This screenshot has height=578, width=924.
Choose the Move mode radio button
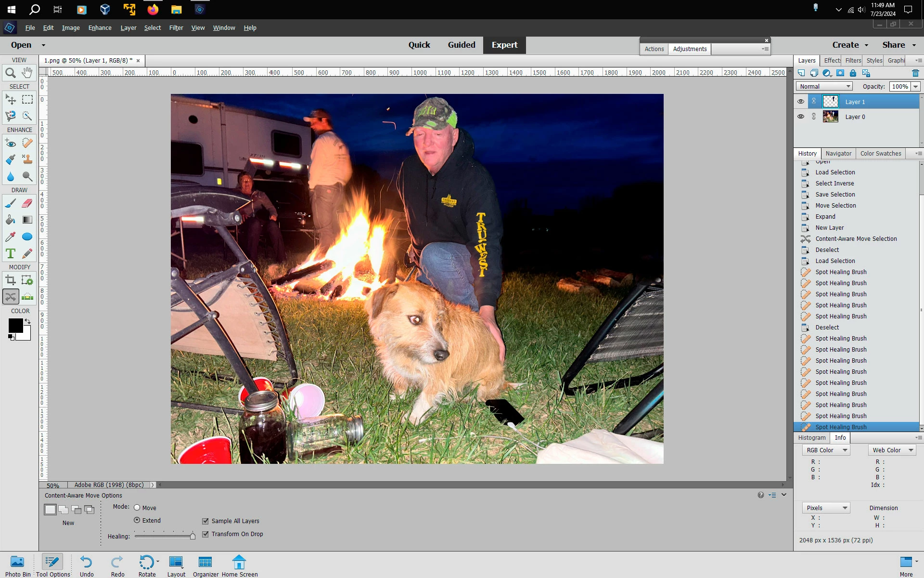pos(137,508)
